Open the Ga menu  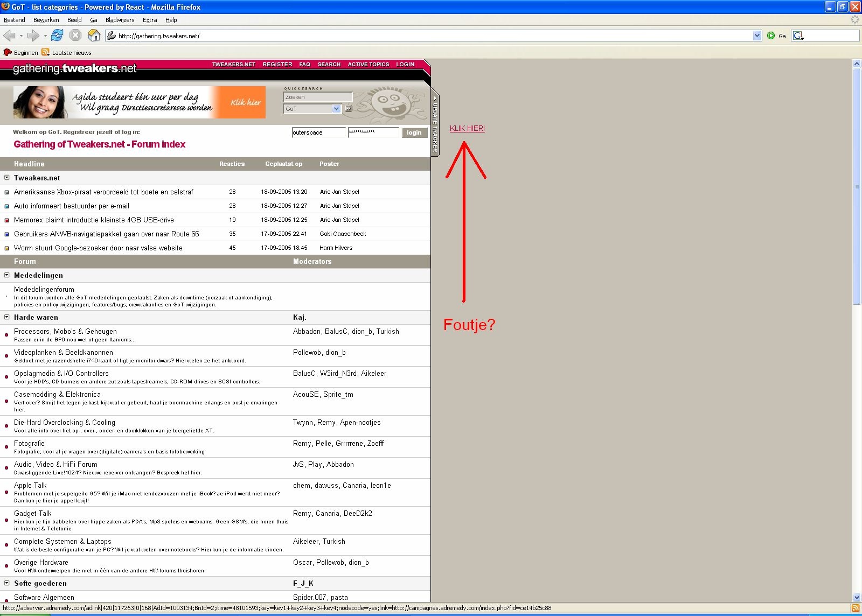94,20
